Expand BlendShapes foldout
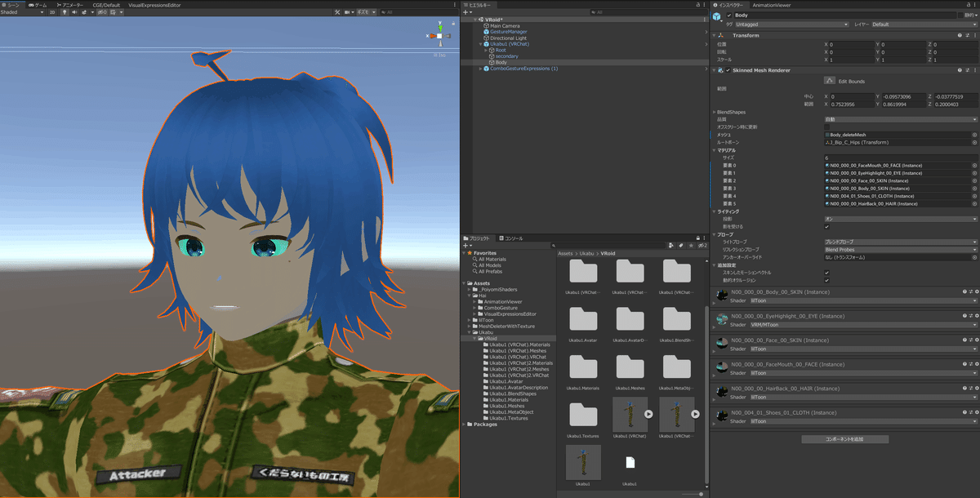The image size is (980, 498). point(715,112)
